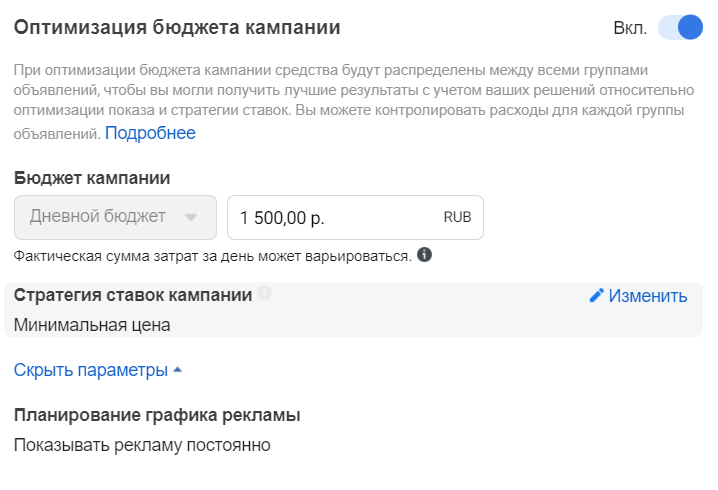718x490 pixels.
Task: Open the 'Подробнее' link
Action: coord(150,133)
